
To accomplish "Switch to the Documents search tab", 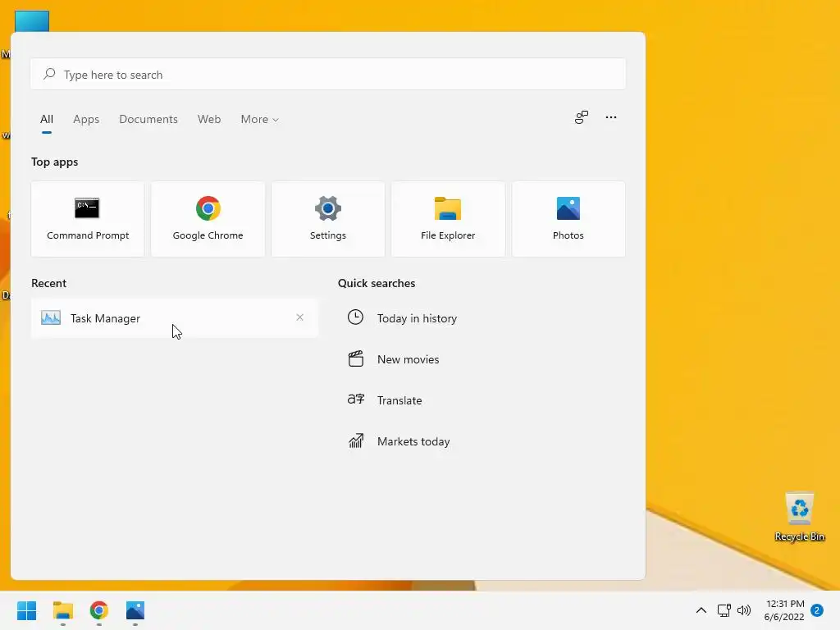I will click(148, 119).
